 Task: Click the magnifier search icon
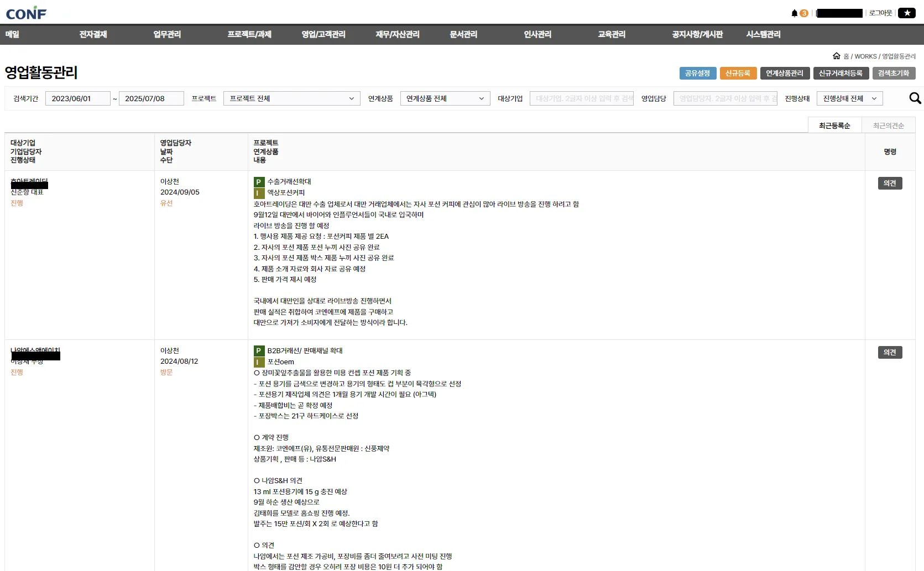click(x=915, y=98)
